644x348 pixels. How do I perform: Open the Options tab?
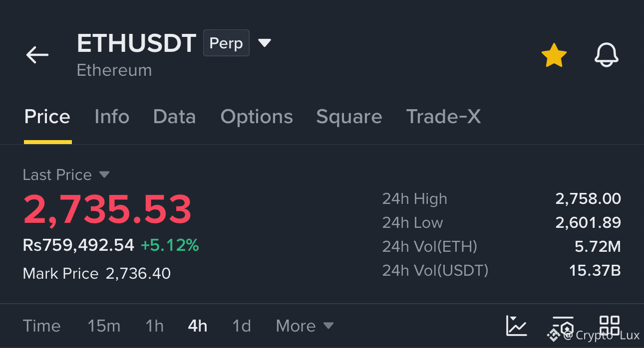click(x=257, y=117)
